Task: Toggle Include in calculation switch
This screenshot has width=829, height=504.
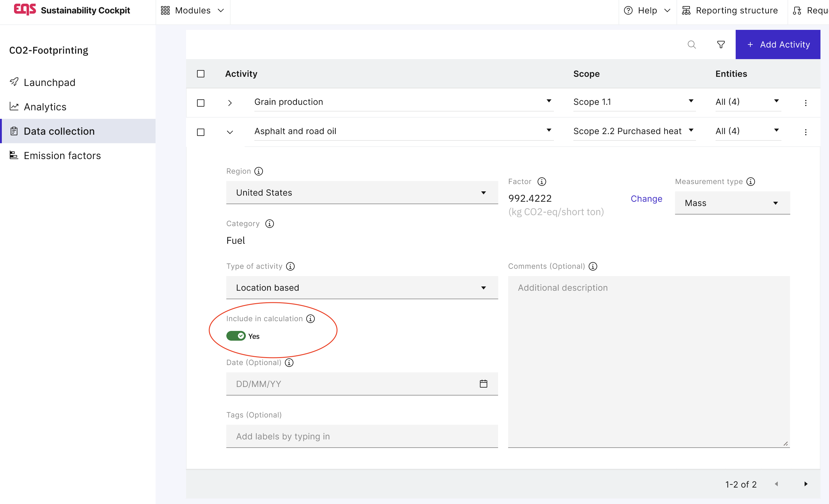Action: point(236,336)
